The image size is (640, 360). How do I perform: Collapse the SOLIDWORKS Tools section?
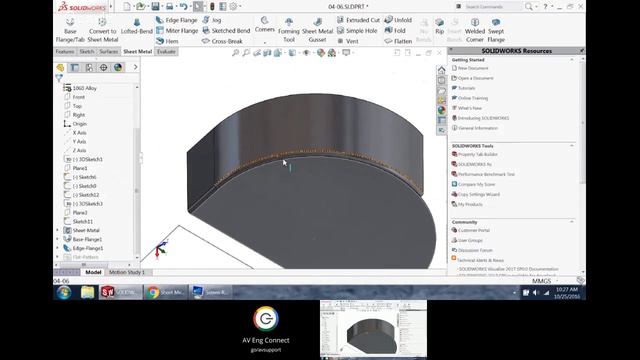(572, 146)
